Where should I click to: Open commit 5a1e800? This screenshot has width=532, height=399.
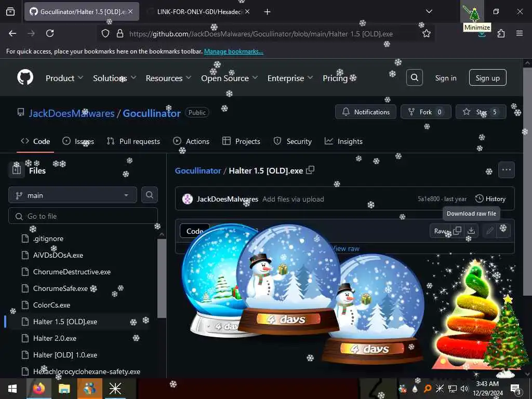[429, 199]
